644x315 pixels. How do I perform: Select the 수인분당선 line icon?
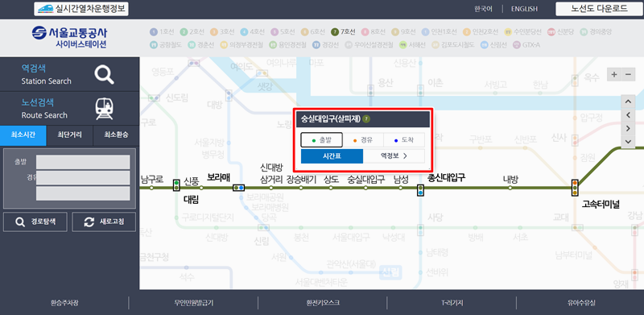tap(508, 31)
